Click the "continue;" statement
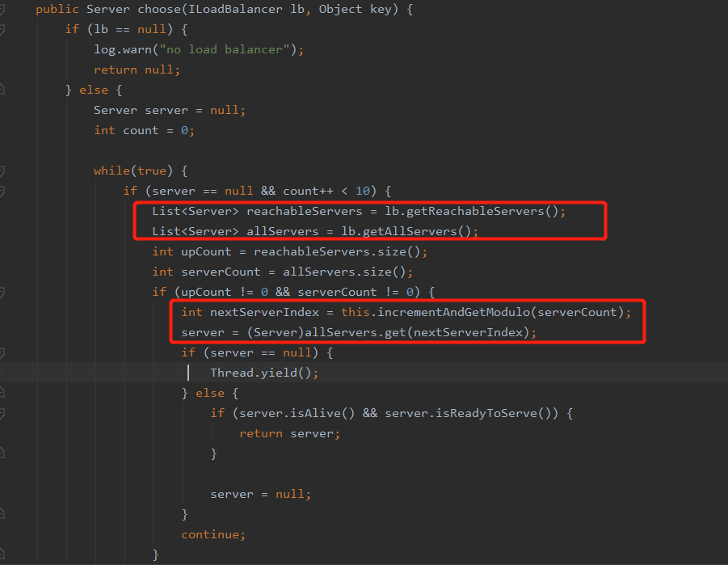728x565 pixels. click(x=213, y=535)
